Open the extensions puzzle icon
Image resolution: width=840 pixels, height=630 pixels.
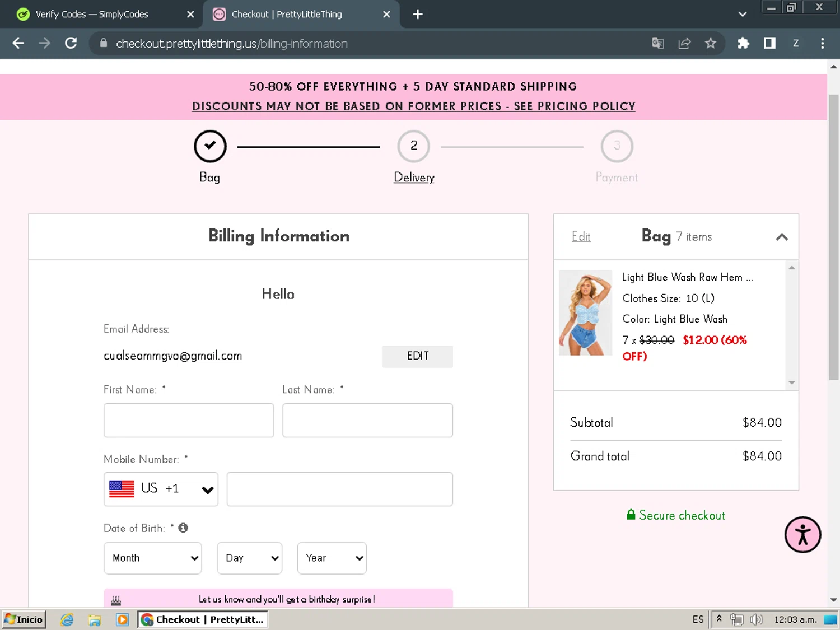743,43
